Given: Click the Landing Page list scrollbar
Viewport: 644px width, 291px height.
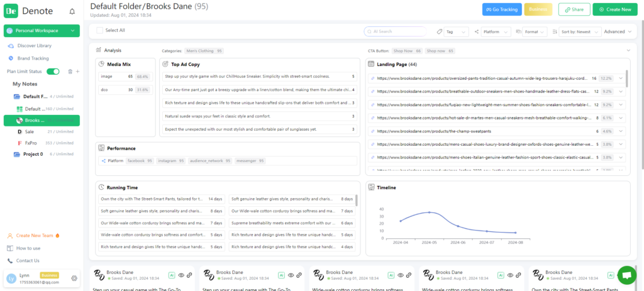Looking at the screenshot, I should pos(627,79).
